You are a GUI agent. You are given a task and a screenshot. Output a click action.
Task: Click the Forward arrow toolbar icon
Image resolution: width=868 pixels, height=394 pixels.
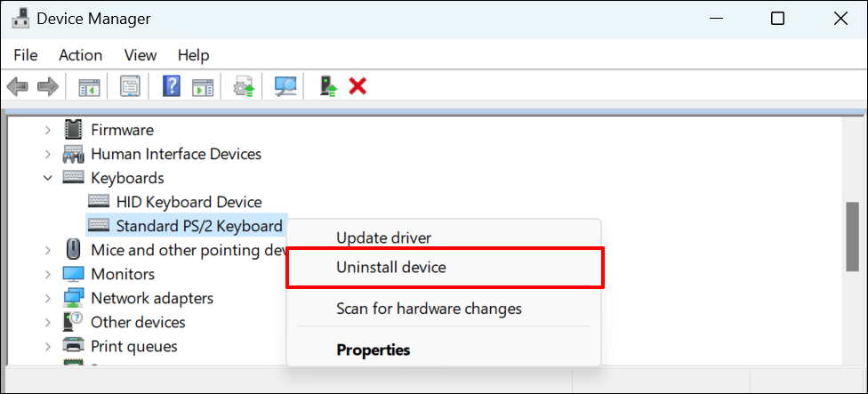click(x=48, y=86)
